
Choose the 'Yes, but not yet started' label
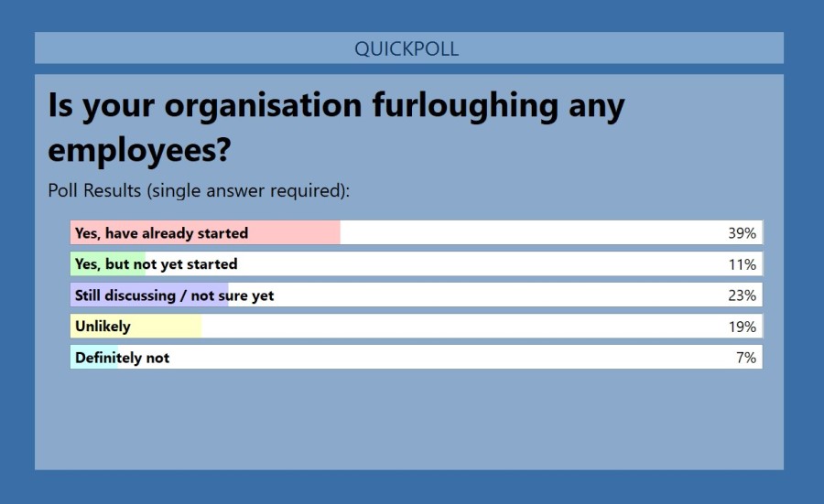(x=156, y=264)
